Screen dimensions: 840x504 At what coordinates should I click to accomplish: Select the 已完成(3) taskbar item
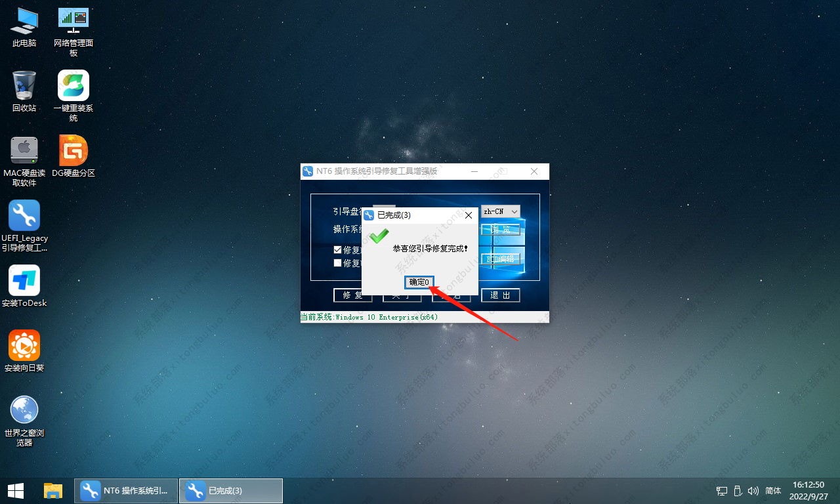click(x=231, y=490)
